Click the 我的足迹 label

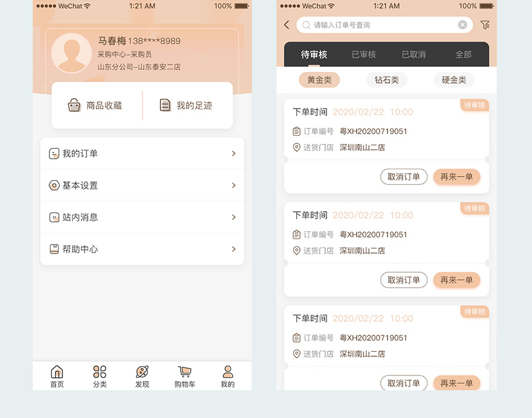coord(194,106)
